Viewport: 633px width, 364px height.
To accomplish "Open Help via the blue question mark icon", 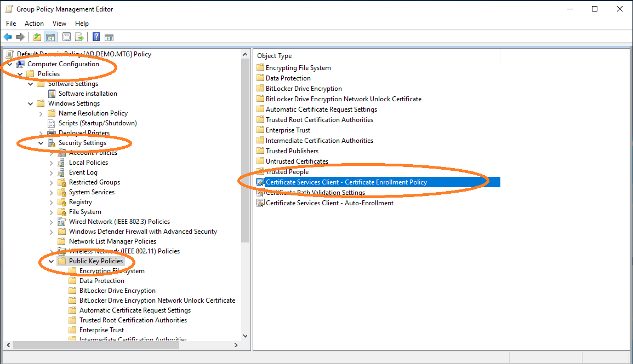I will tap(95, 37).
